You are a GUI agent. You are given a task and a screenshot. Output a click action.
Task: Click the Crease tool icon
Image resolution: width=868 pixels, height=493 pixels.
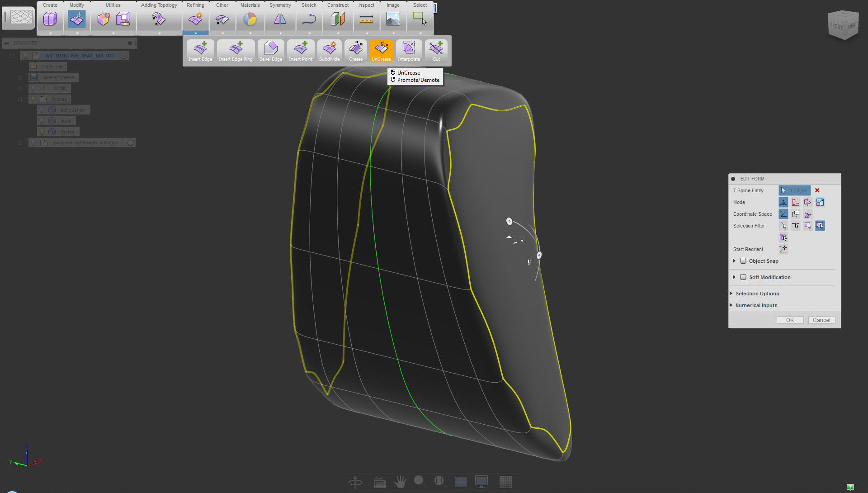pyautogui.click(x=355, y=48)
